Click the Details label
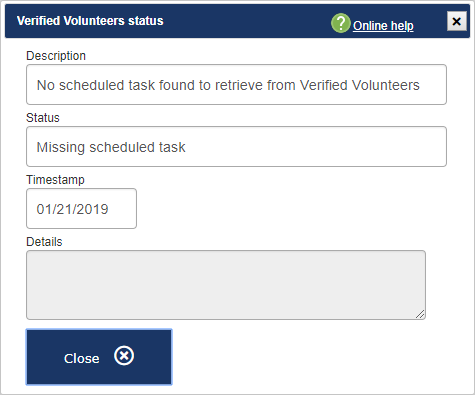Image resolution: width=475 pixels, height=395 pixels. pyautogui.click(x=44, y=242)
